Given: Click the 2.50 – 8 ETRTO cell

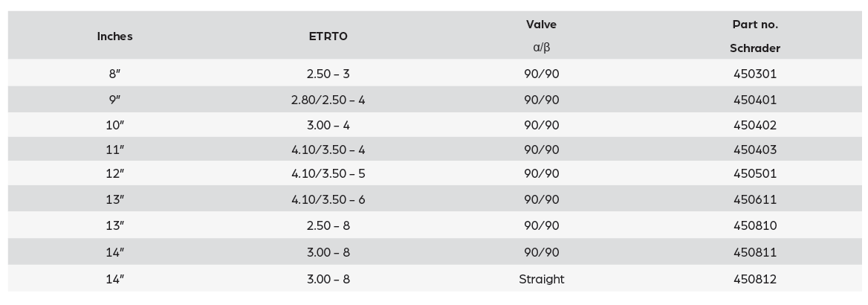Looking at the screenshot, I should click(x=328, y=226).
